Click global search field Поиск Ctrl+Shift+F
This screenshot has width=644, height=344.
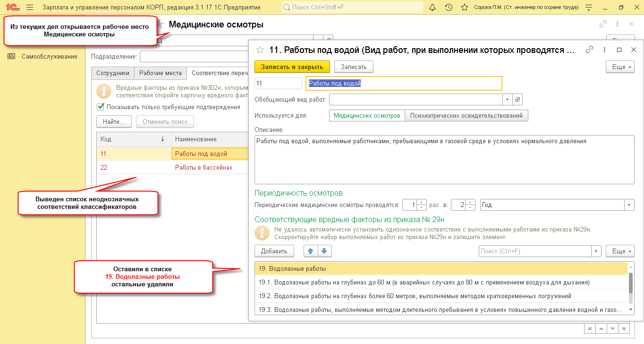(352, 8)
